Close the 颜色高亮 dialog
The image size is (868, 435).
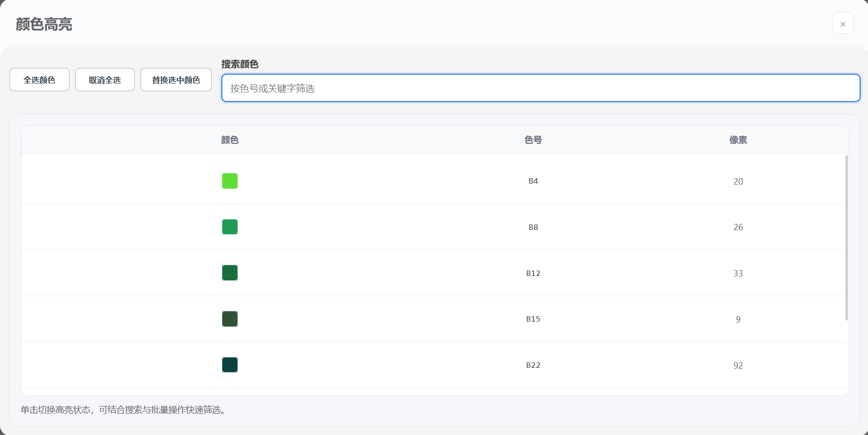point(842,24)
